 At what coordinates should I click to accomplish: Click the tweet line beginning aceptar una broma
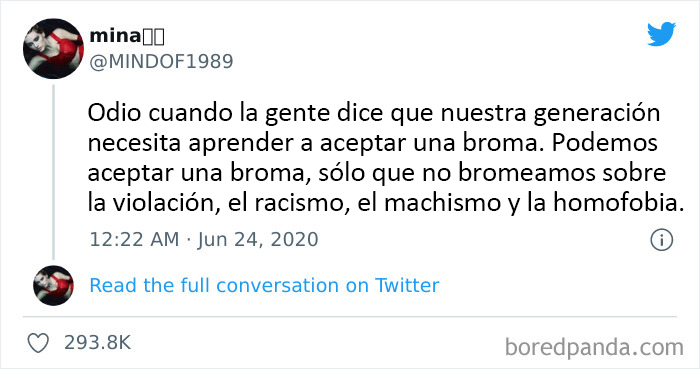377,173
